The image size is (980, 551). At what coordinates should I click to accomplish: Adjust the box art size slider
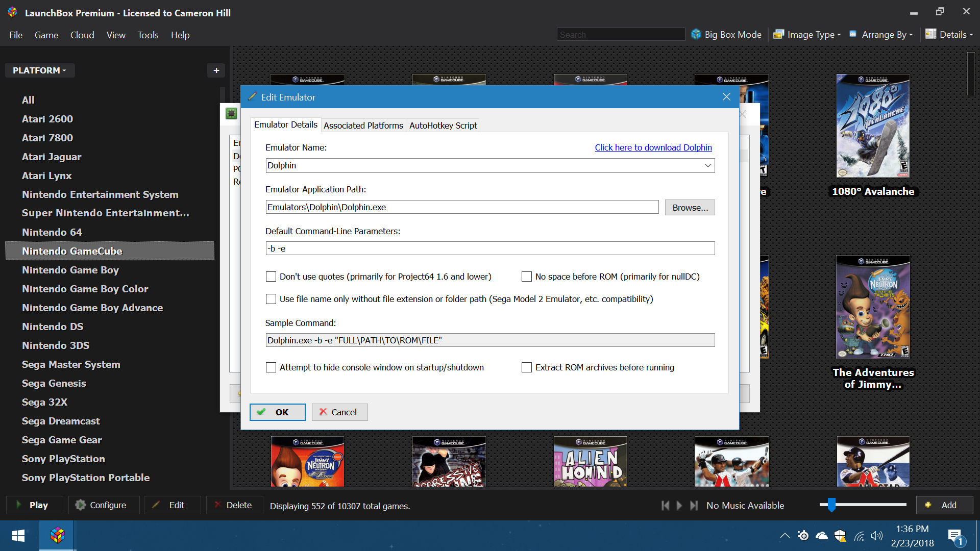tap(831, 505)
